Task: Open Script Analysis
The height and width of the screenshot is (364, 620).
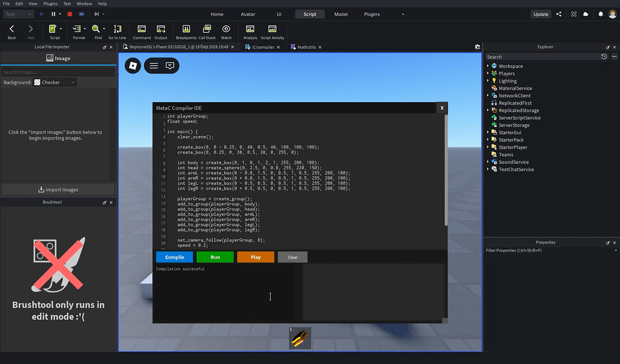Action: point(250,31)
